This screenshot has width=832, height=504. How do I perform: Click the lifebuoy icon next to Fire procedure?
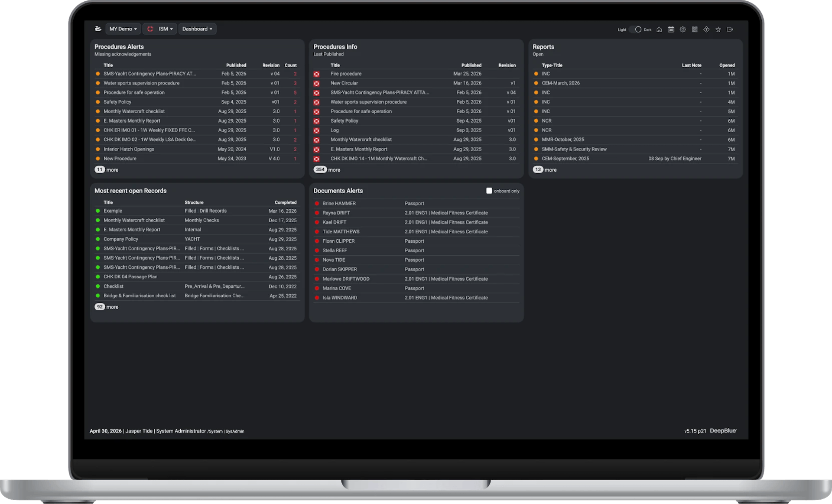(317, 74)
